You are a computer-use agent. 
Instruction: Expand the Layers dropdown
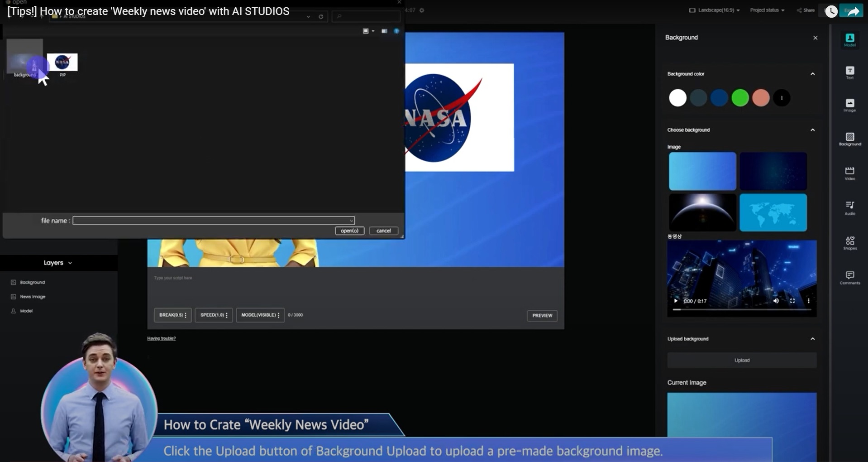click(58, 263)
